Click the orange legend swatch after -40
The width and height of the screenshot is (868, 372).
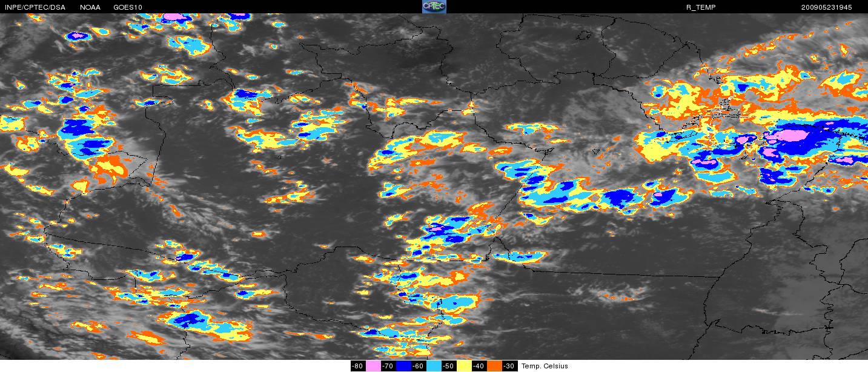point(494,366)
